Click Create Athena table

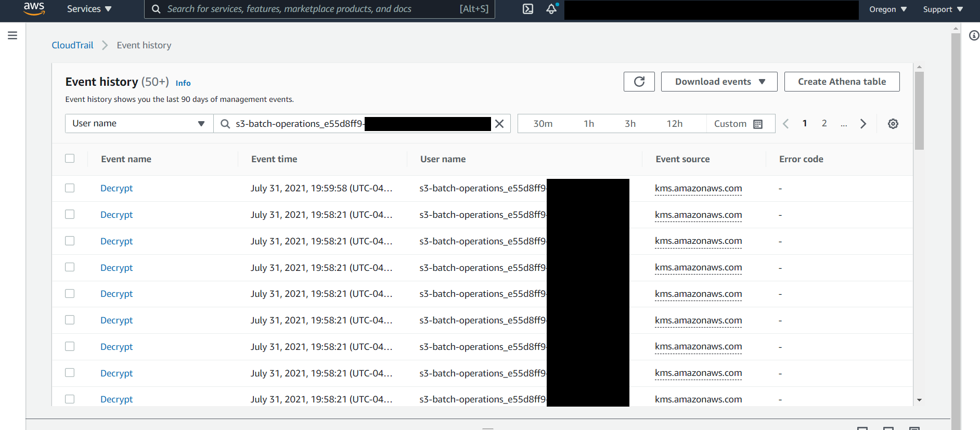tap(842, 82)
